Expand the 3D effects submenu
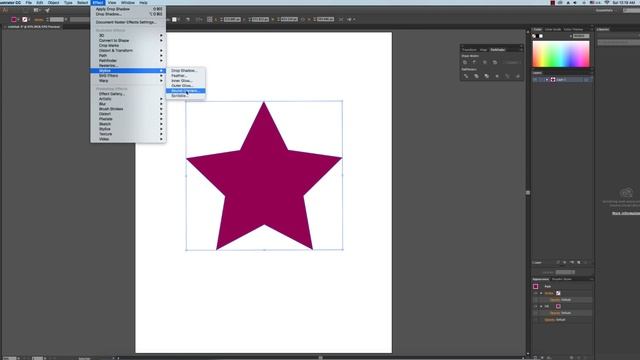 tap(128, 36)
